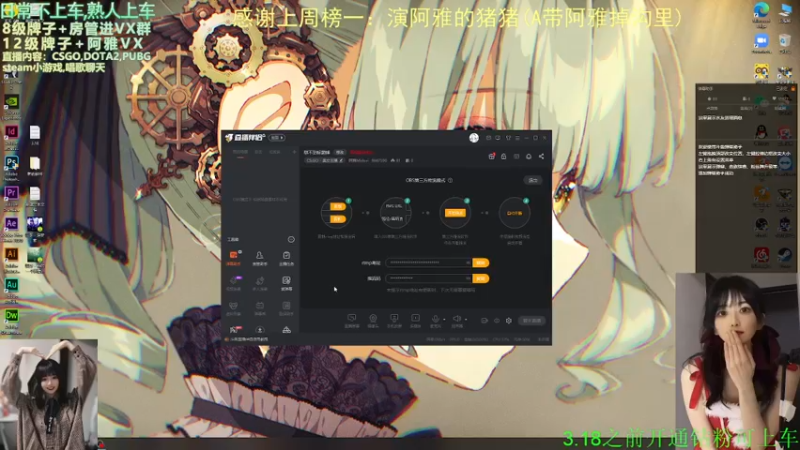Open Microsoft Edge desktop shortcut
800x450 pixels.
[x=761, y=12]
